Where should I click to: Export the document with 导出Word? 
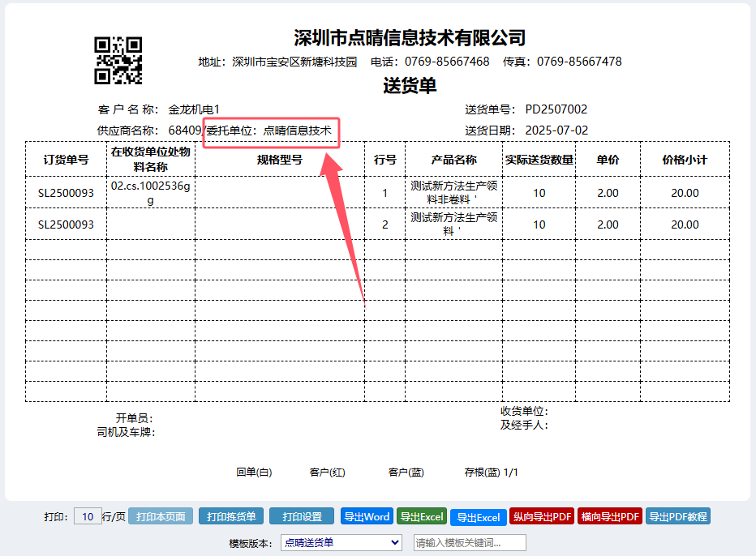[x=367, y=516]
